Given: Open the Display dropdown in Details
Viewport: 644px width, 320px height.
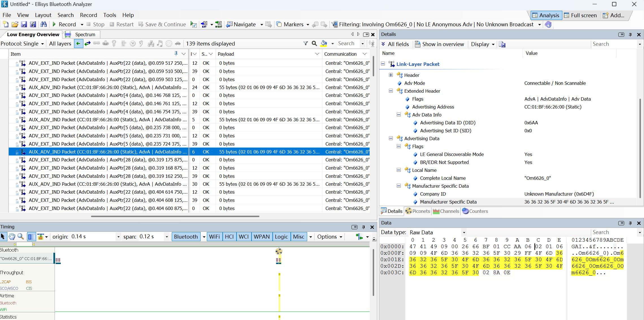Looking at the screenshot, I should click(482, 44).
